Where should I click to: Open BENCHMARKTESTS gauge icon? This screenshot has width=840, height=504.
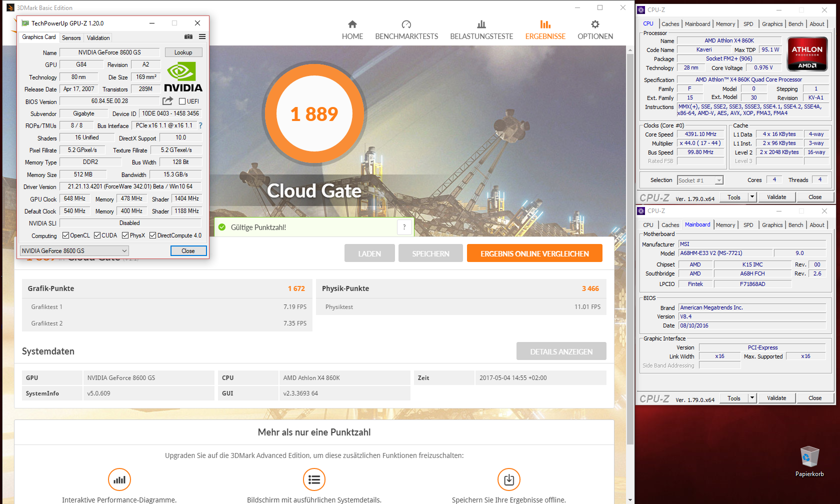(x=406, y=24)
